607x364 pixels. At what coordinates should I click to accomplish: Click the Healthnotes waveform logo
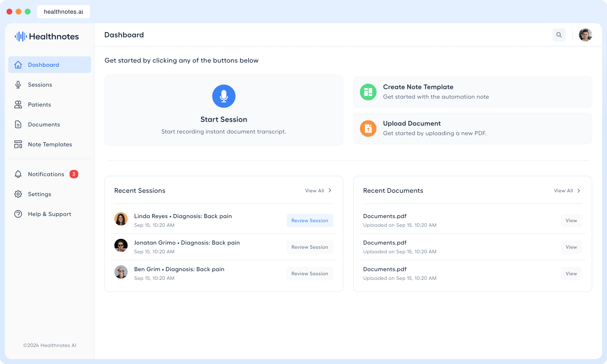pos(21,36)
